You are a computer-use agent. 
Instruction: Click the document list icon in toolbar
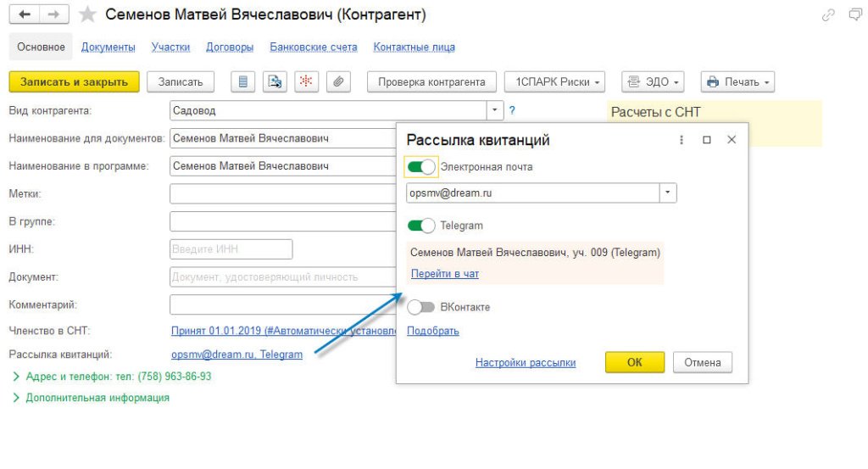[244, 82]
